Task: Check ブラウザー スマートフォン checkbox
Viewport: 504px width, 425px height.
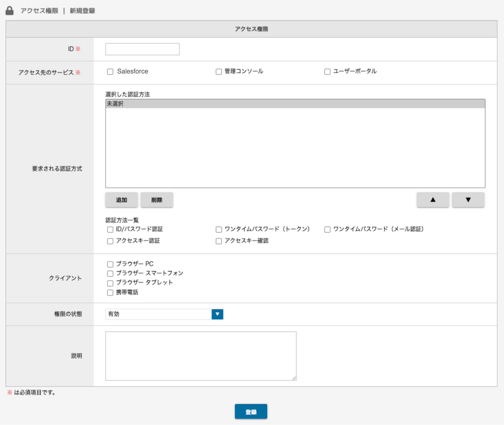Action: (x=110, y=274)
